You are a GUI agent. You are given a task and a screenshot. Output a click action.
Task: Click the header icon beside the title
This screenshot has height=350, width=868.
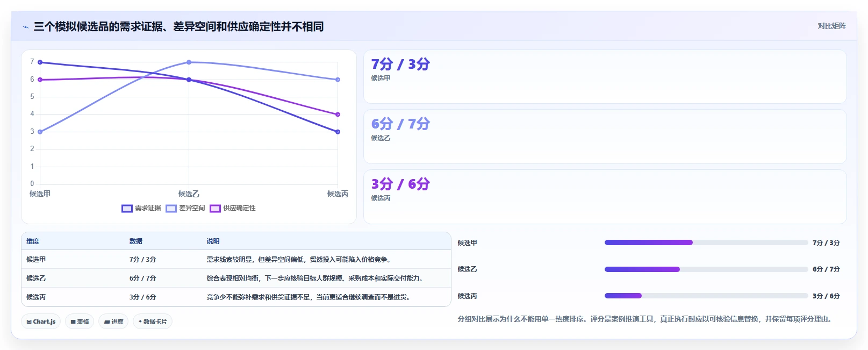click(25, 27)
